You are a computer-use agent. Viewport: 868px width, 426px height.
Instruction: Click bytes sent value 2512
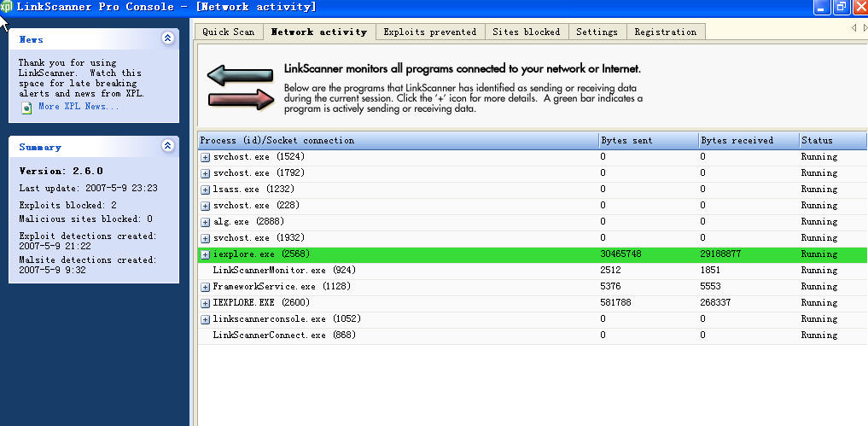[610, 271]
